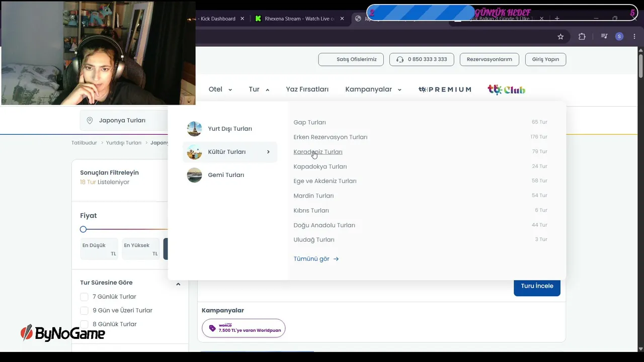The image size is (644, 362).
Task: Open the browser extensions puzzle icon
Action: (582, 37)
